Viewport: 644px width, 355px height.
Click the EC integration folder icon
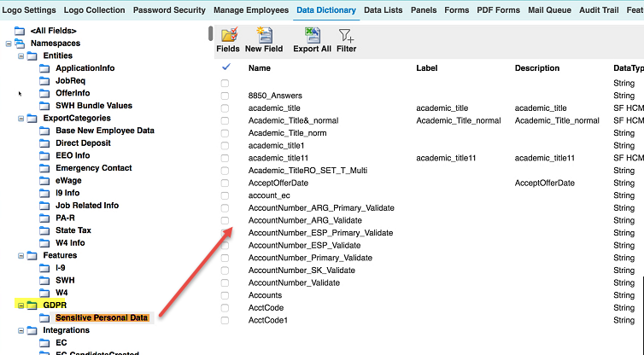point(44,343)
